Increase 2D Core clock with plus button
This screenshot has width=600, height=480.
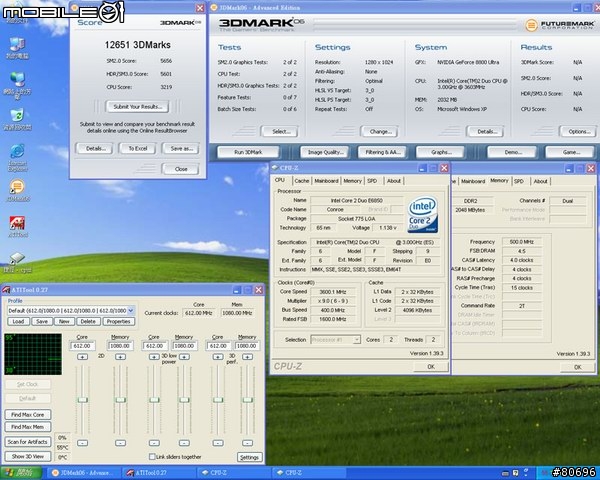click(x=82, y=357)
